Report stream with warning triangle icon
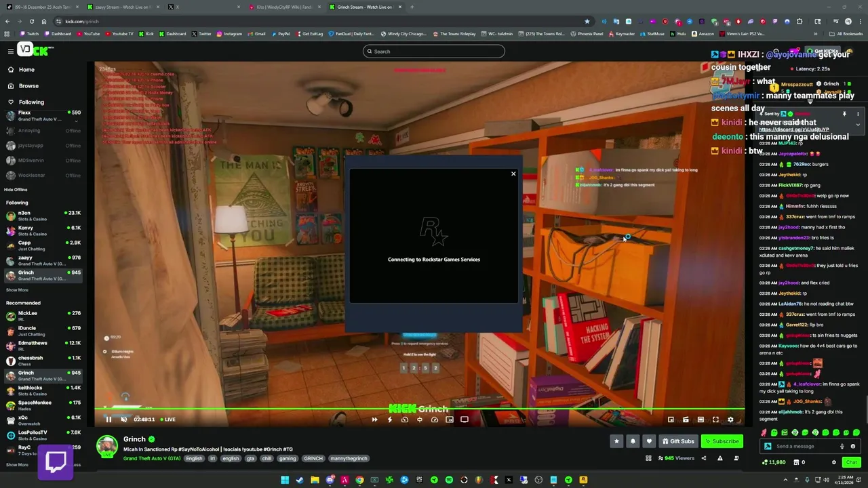Viewport: 868px width, 488px height. coord(719,458)
